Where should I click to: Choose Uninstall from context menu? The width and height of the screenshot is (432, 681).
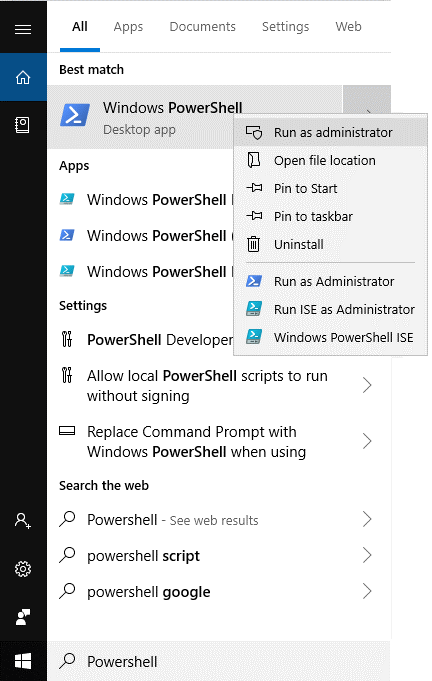click(330, 244)
